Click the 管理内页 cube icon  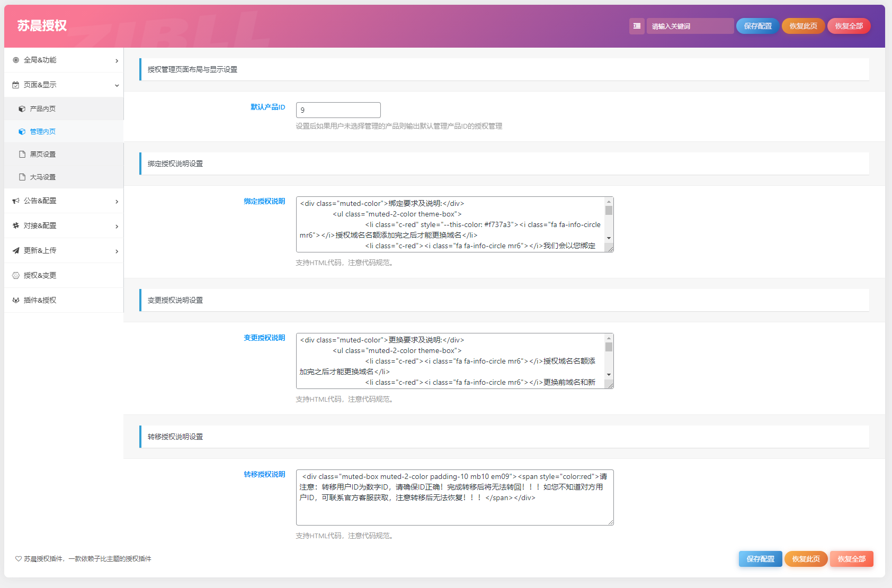[x=22, y=131]
